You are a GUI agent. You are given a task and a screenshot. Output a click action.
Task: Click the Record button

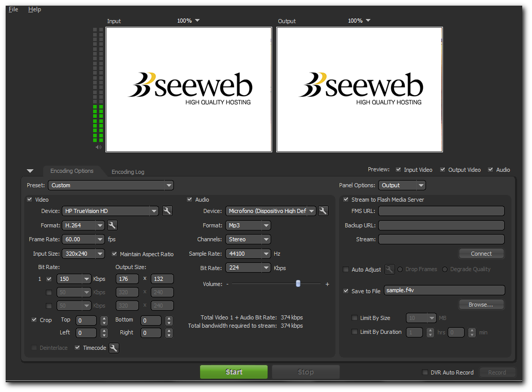click(497, 372)
